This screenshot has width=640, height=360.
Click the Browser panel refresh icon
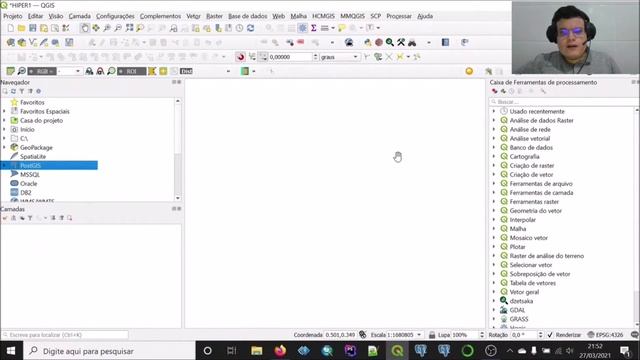pos(13,91)
